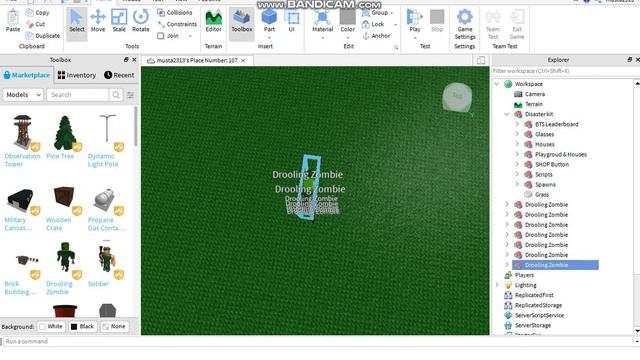Open the Part type dropdown arrow
Image resolution: width=640 pixels, height=360 pixels.
click(x=269, y=38)
